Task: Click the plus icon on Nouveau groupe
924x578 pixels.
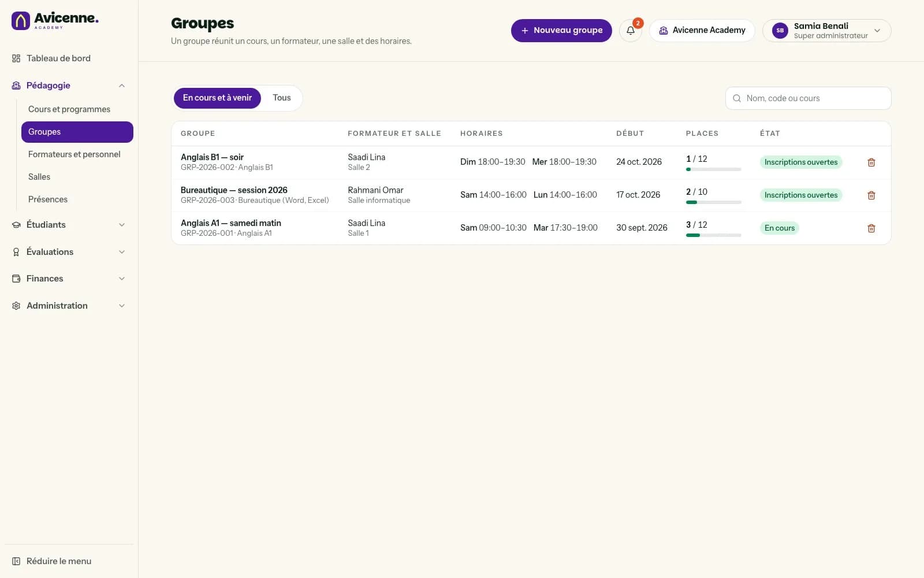Action: click(x=525, y=31)
